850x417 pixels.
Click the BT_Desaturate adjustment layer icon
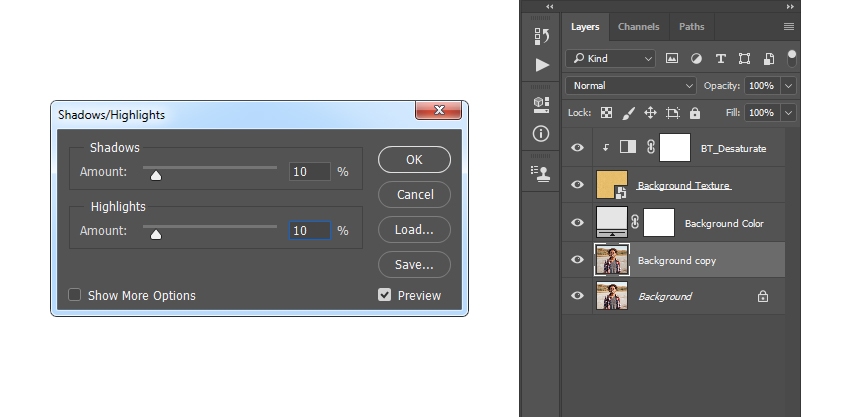[628, 147]
